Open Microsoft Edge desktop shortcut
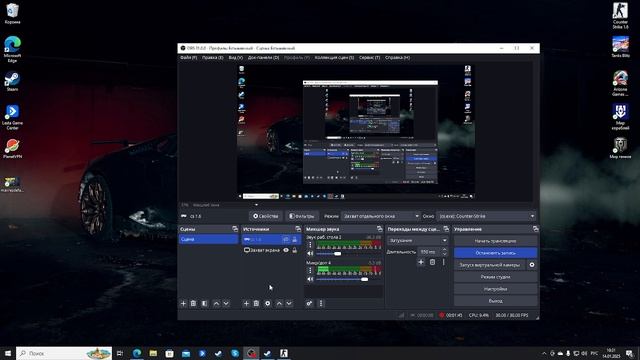This screenshot has height=360, width=640. pos(12,49)
